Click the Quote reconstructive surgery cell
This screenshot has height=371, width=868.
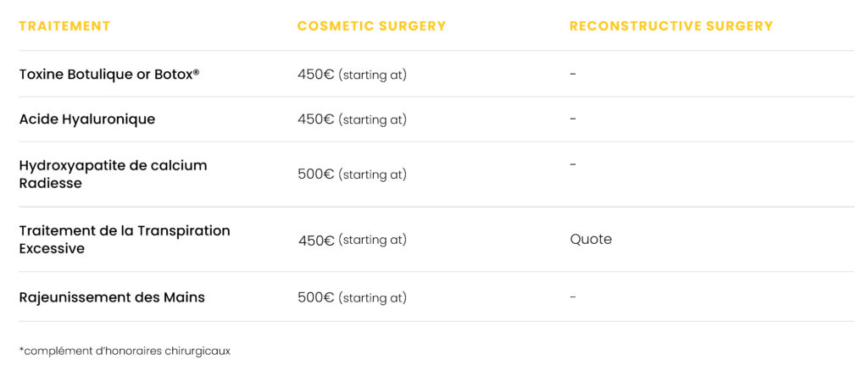[591, 240]
